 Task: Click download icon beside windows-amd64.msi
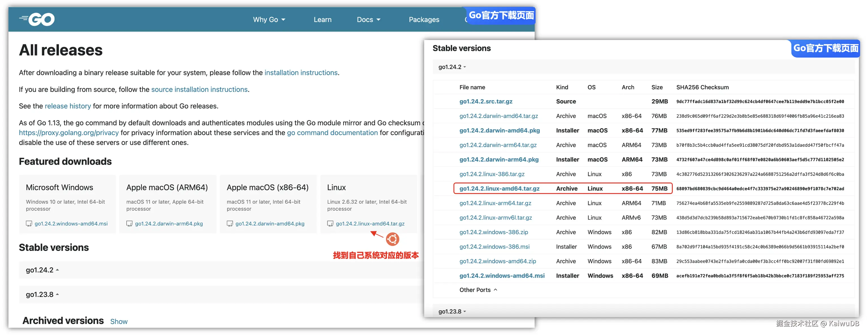pyautogui.click(x=29, y=224)
